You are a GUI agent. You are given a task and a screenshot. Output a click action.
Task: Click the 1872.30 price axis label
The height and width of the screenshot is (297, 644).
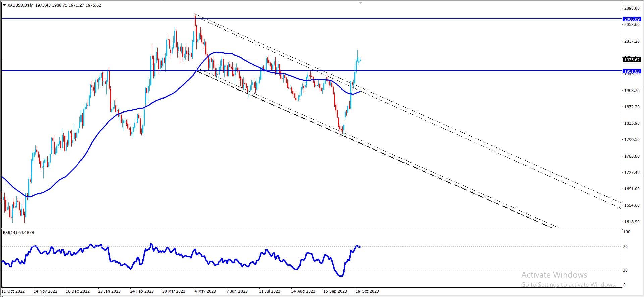(631, 107)
